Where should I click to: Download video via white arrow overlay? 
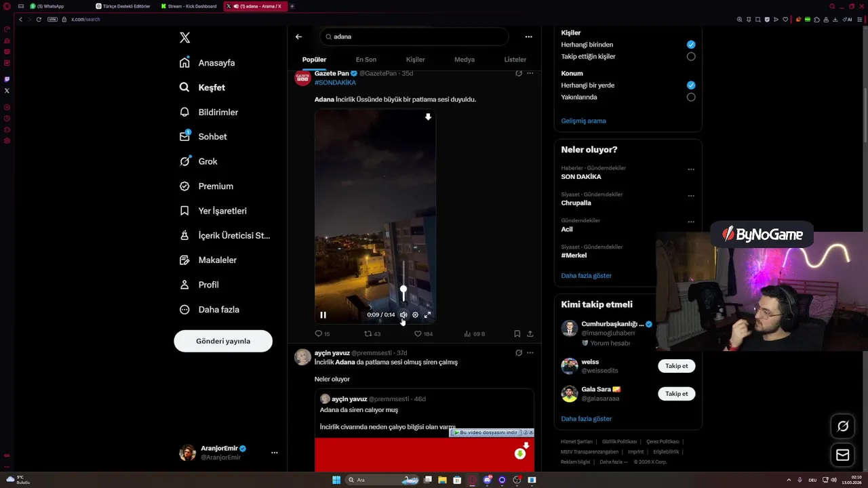[x=428, y=117]
